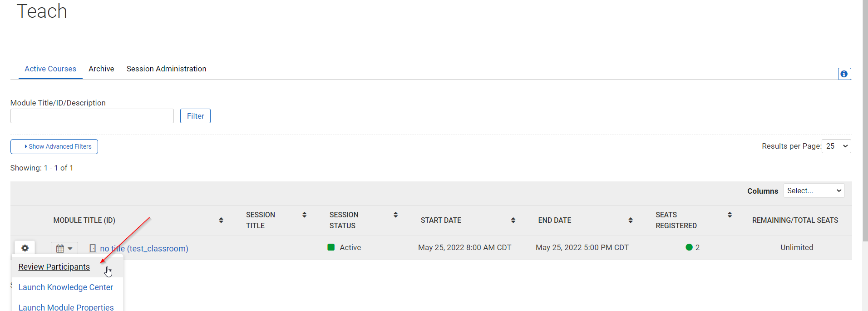Open no title (test_classroom) link
Image resolution: width=868 pixels, height=311 pixels.
coord(144,249)
